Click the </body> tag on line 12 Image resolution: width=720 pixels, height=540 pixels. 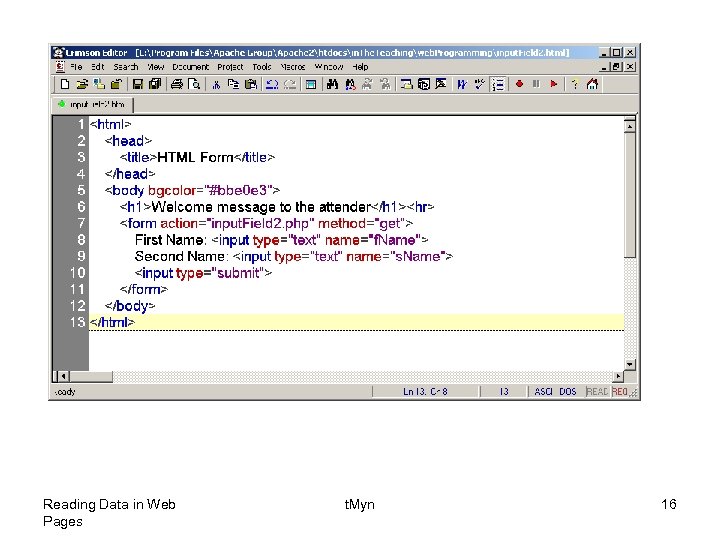coord(130,306)
